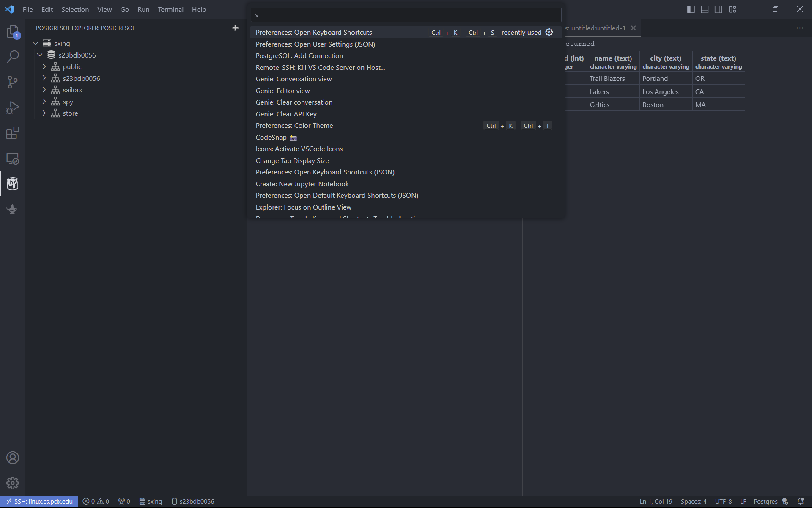Screen dimensions: 812x508
Task: Configure keybinding with the gear icon
Action: 549,33
